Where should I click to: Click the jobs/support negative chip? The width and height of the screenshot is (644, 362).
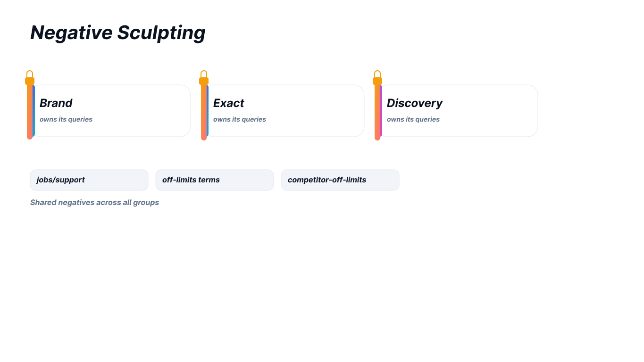(89, 180)
